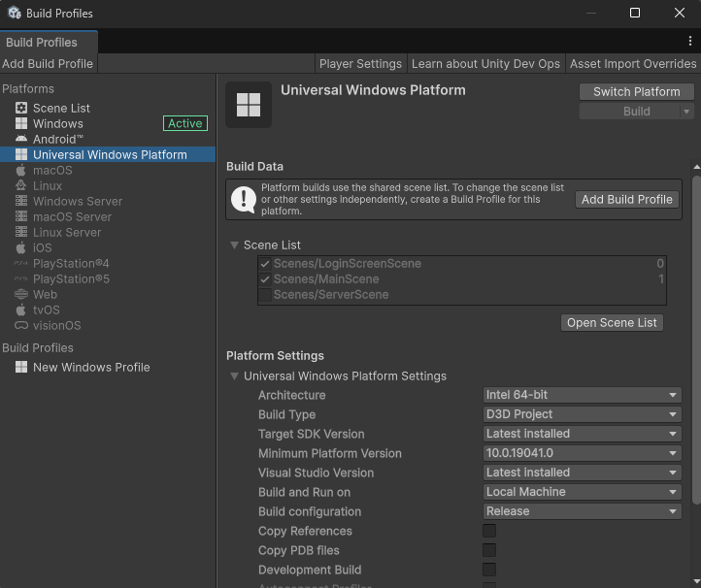
Task: Open the Build Type dropdown
Action: click(583, 414)
